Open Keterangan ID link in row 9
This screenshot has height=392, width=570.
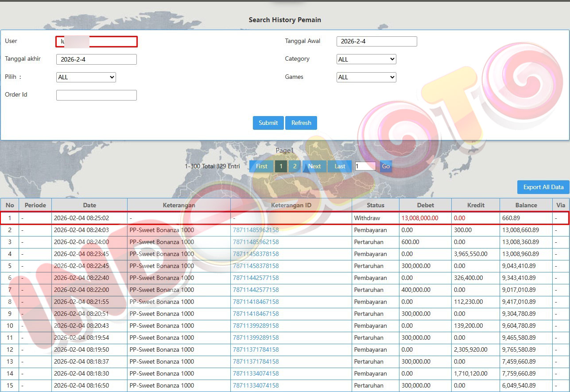pyautogui.click(x=256, y=314)
